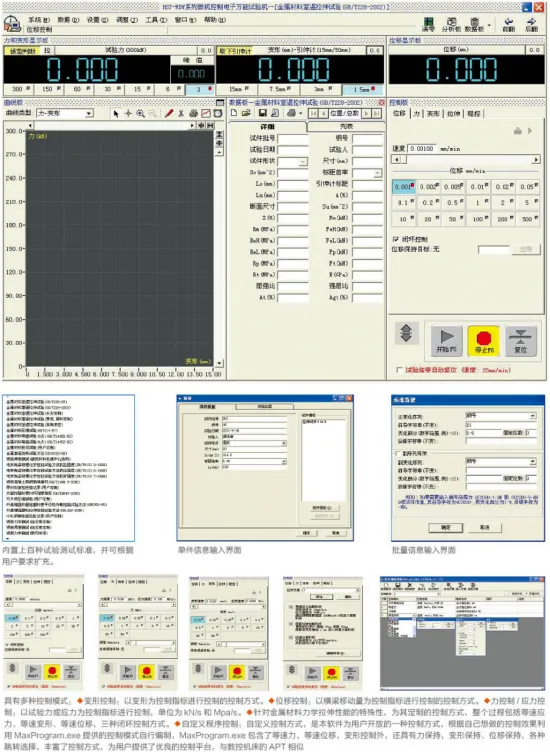Click the zoom-in magnifier in curve toolbar
The height and width of the screenshot is (755, 550).
click(141, 114)
